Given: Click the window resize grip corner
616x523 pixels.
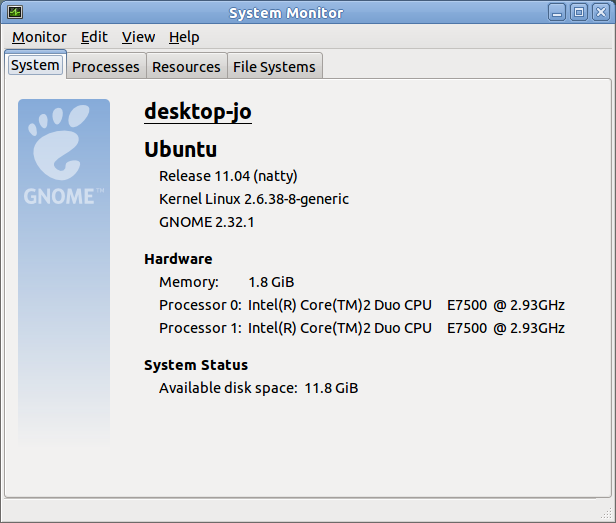Looking at the screenshot, I should point(607,514).
